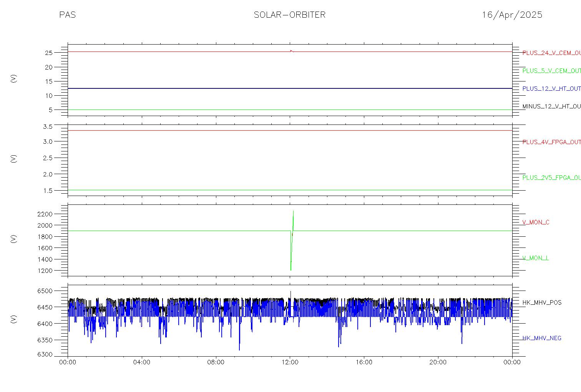Select the PLUS_24_V_CEM_OUT legend label
This screenshot has height=392, width=581.
[x=551, y=53]
